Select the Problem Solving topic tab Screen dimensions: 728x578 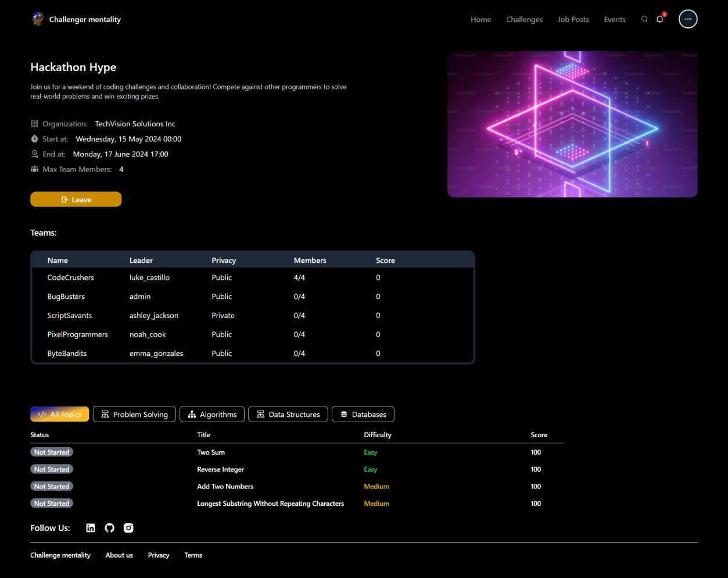134,414
